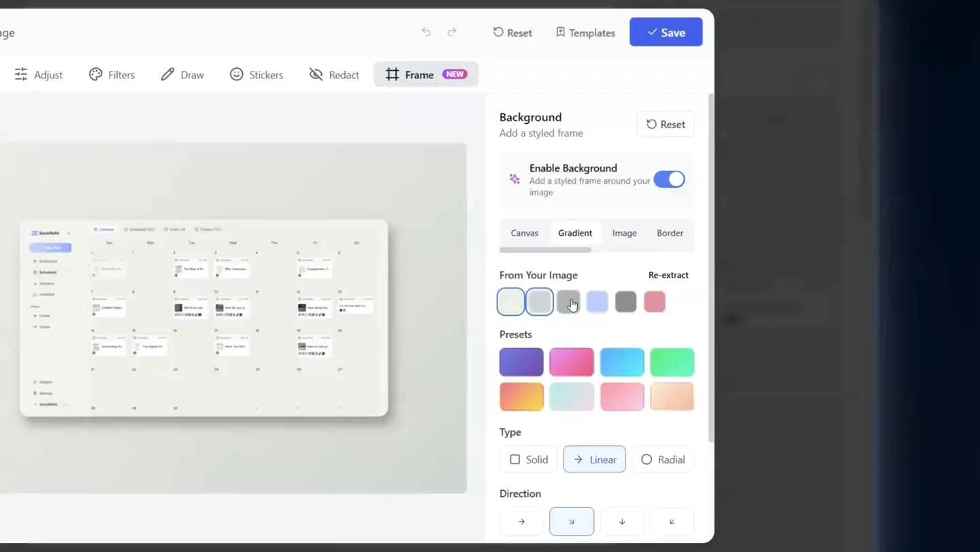Pick the pink extracted color swatch

tap(654, 302)
